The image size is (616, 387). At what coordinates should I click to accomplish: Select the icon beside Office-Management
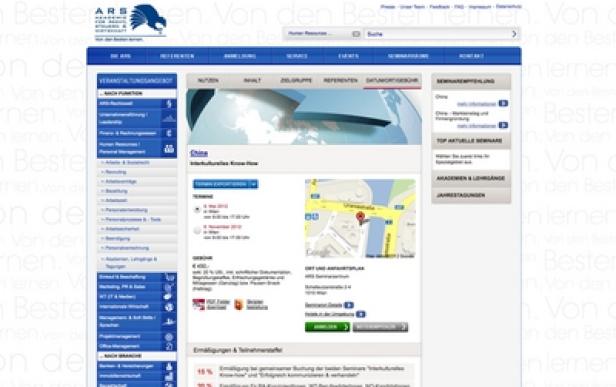[169, 347]
